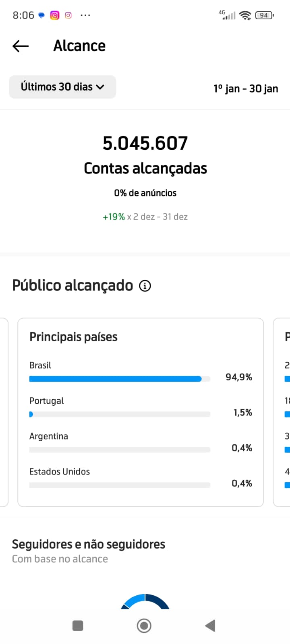Tap the Estados Unidos 0,4% value
Screen dimensions: 290x644
242,483
